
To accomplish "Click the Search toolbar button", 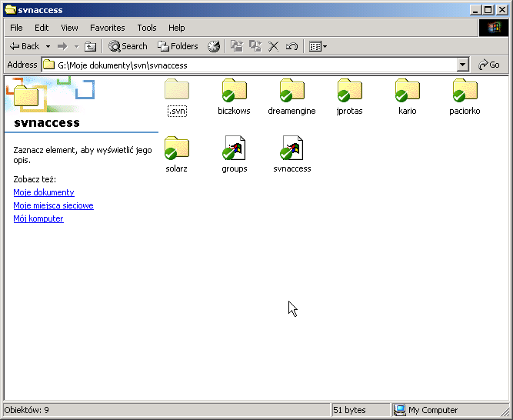I will click(128, 46).
